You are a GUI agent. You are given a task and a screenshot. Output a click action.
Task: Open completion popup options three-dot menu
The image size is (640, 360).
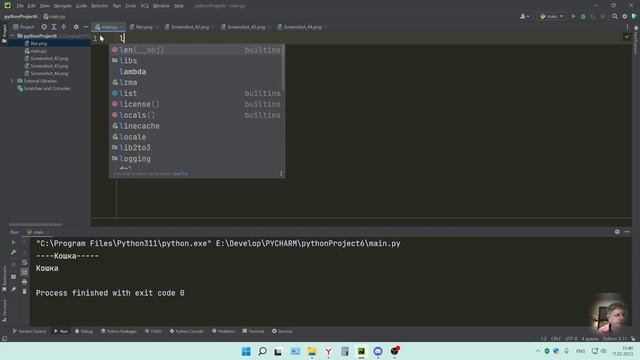click(x=281, y=173)
